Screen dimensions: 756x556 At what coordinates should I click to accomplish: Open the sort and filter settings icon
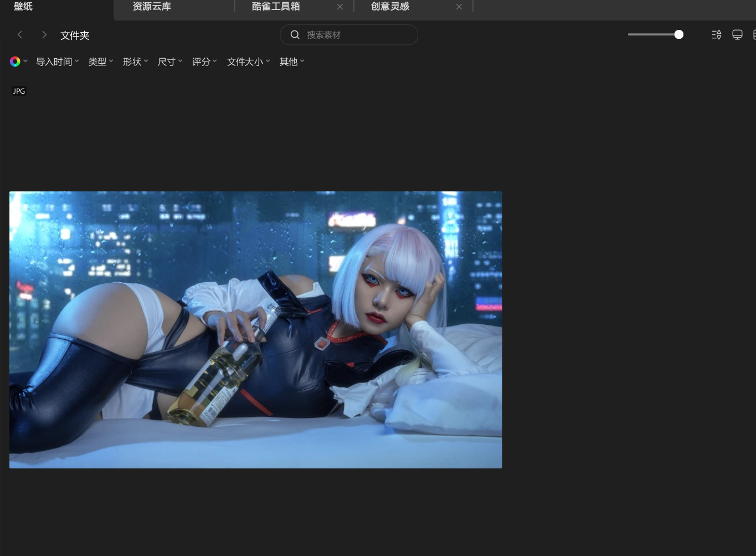[x=716, y=35]
